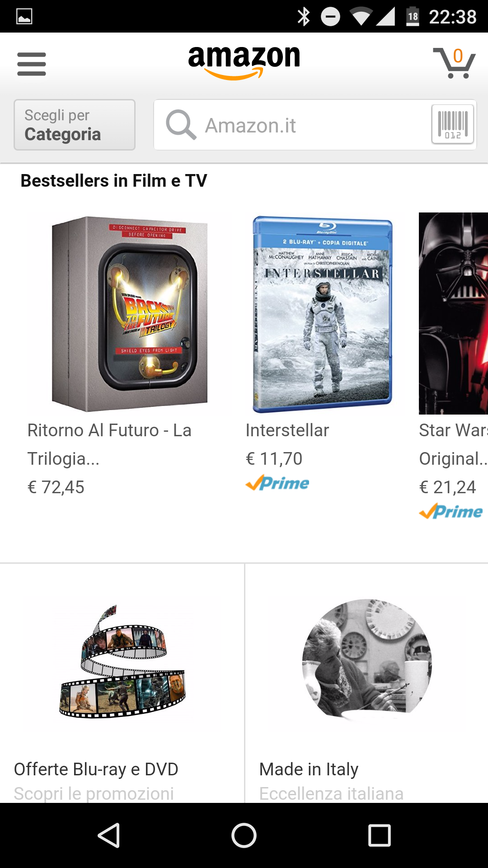Tap the barcode scanner icon
The image size is (488, 868).
pyautogui.click(x=452, y=124)
